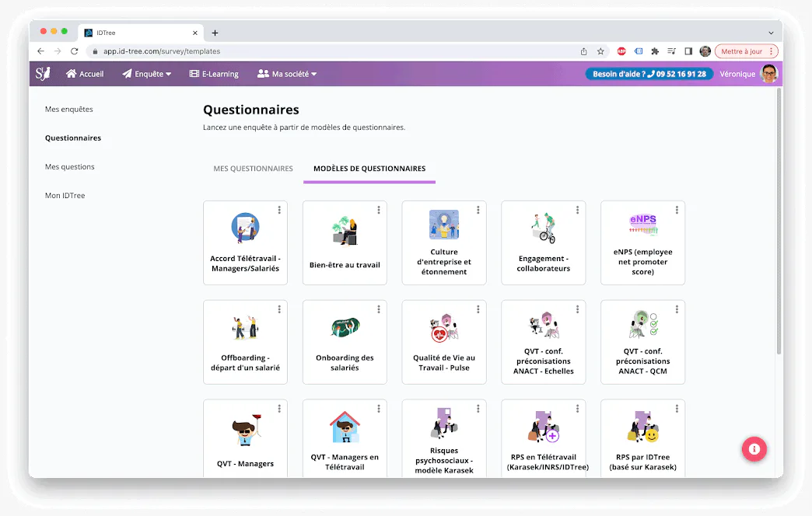Open E-Learning in the top navigation
The image size is (812, 516).
(214, 74)
